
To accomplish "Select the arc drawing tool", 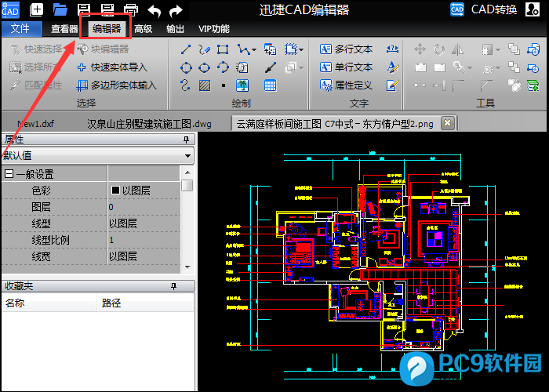I will [x=223, y=67].
